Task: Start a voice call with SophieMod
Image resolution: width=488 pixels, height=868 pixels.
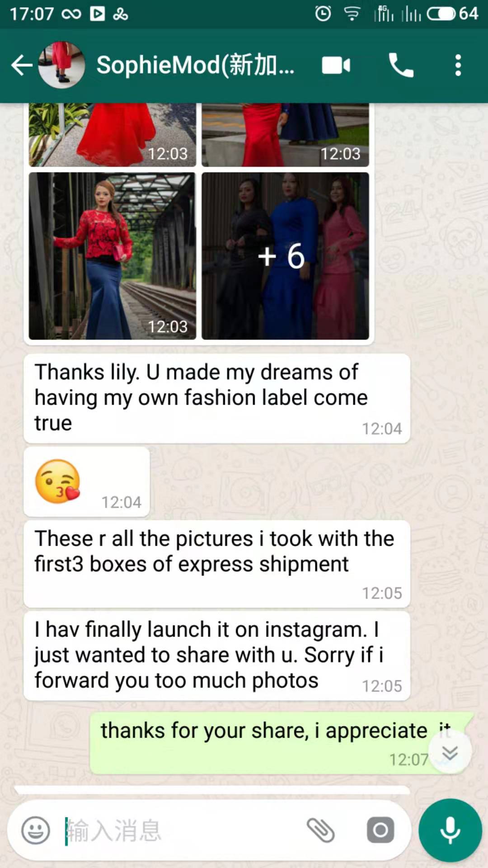Action: click(x=401, y=66)
